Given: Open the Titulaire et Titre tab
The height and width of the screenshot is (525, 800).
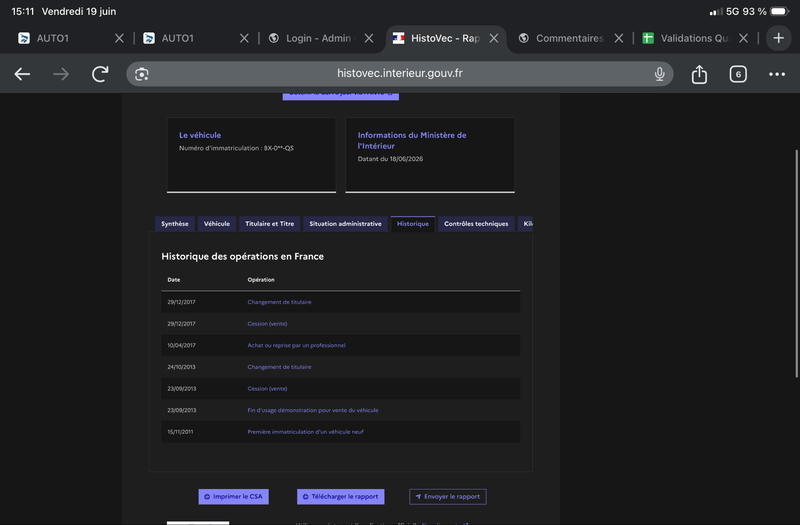Looking at the screenshot, I should [x=269, y=223].
